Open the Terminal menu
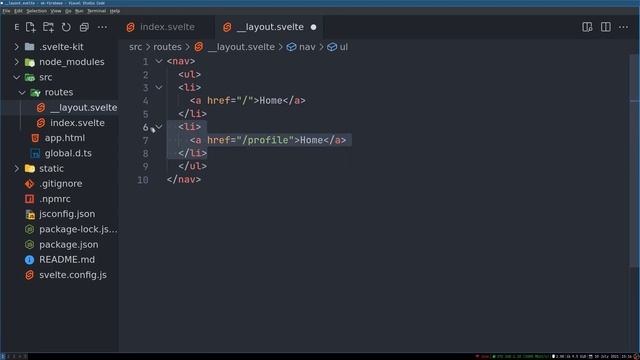Screen dimensions: 640x360 coord(97,11)
